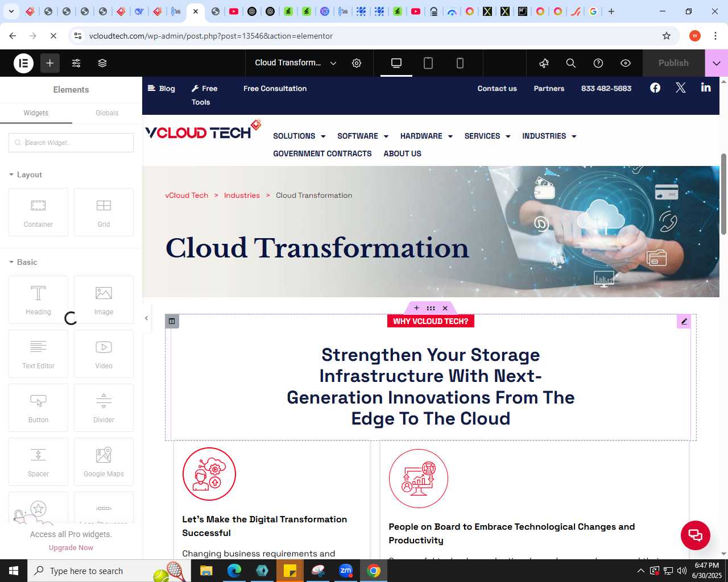Open the Blog link in top bar

(162, 89)
